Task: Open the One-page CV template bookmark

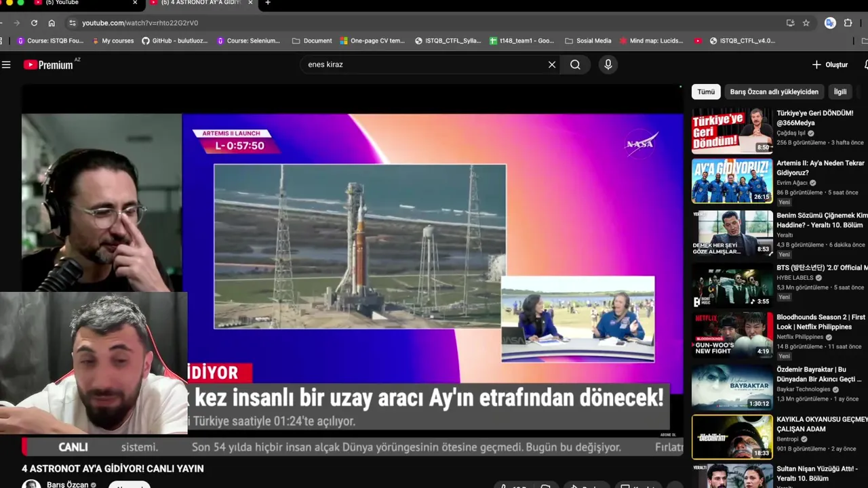Action: tap(372, 41)
